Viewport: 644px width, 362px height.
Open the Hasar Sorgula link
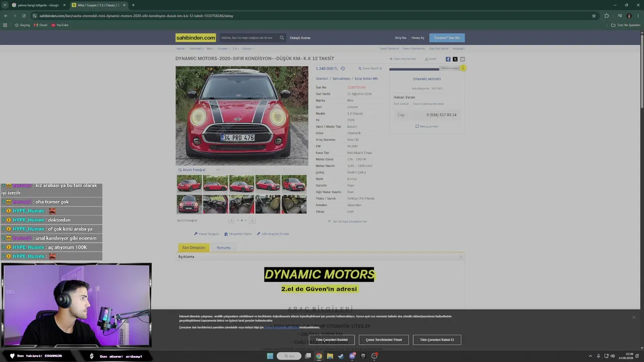coord(207,234)
